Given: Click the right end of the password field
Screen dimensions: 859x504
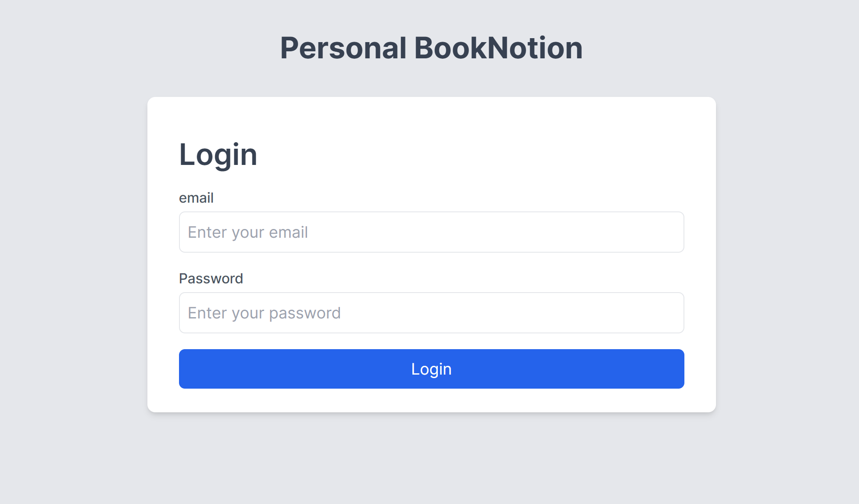Looking at the screenshot, I should point(671,313).
